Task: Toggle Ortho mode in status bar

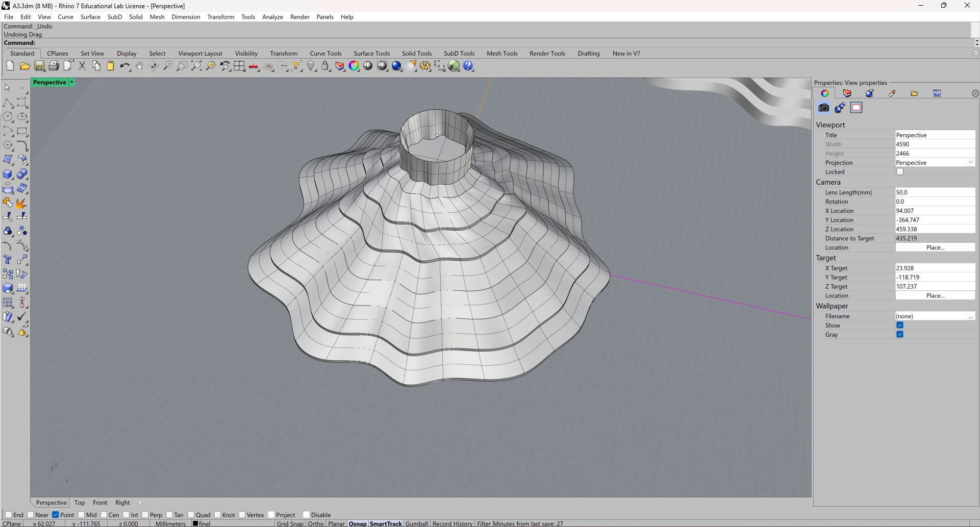Action: [316, 523]
